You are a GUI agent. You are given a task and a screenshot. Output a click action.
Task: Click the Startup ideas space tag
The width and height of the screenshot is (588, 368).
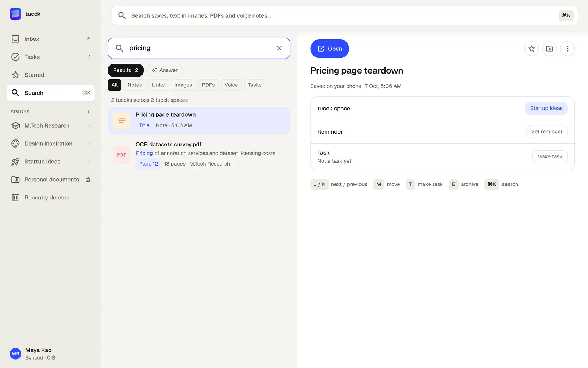click(x=546, y=108)
